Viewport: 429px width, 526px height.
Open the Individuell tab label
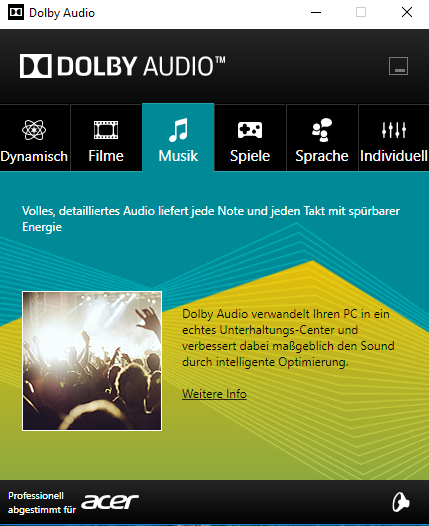(x=394, y=156)
